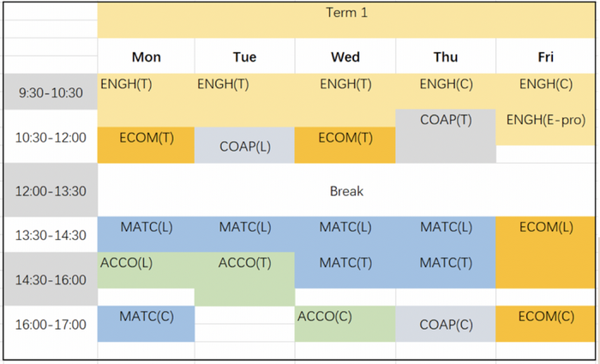600x364 pixels.
Task: Select the COAP(L) cell on Tuesday
Action: click(244, 145)
